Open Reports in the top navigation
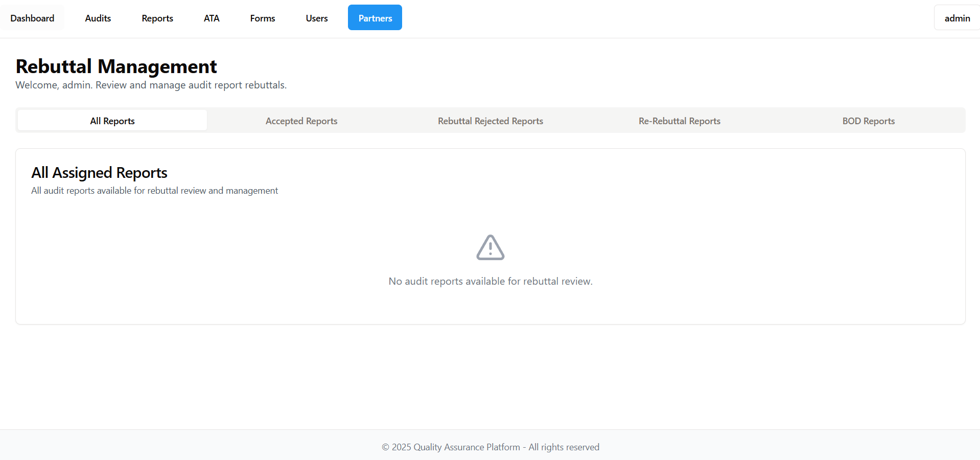This screenshot has width=980, height=460. (157, 18)
